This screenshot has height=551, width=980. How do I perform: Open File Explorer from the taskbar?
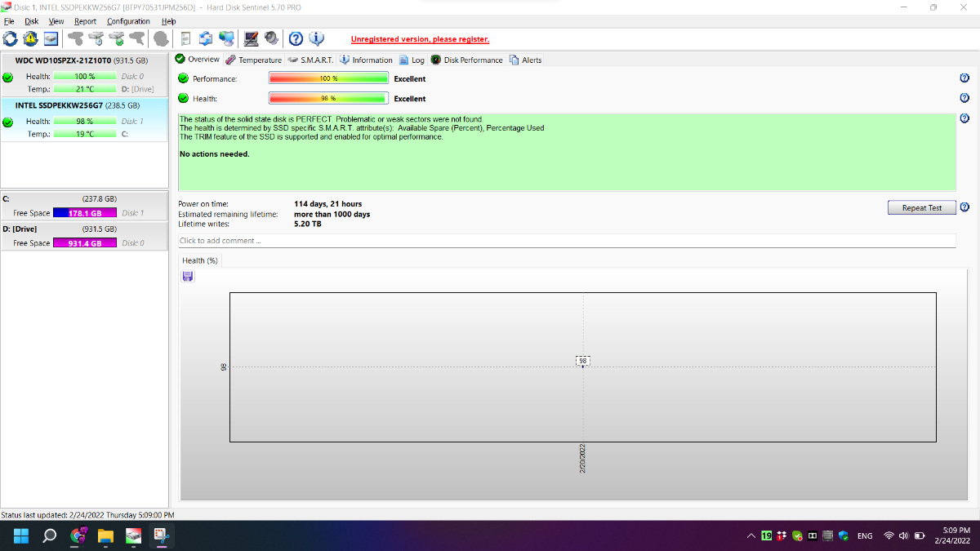click(105, 536)
